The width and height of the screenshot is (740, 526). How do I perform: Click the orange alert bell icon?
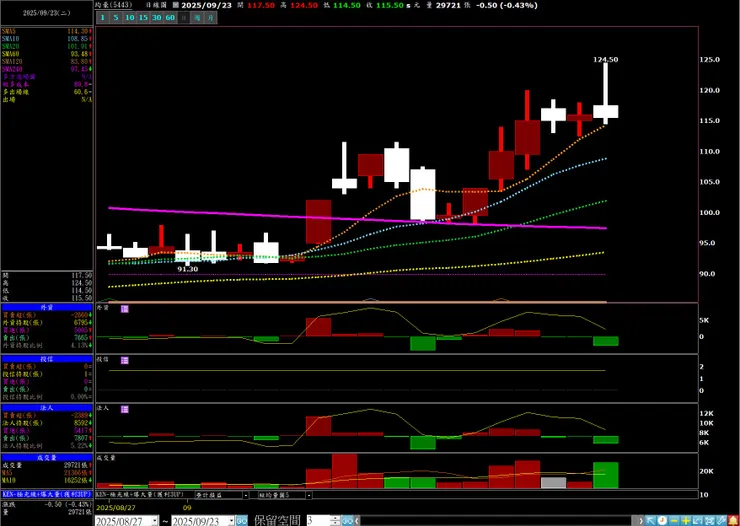(x=733, y=521)
